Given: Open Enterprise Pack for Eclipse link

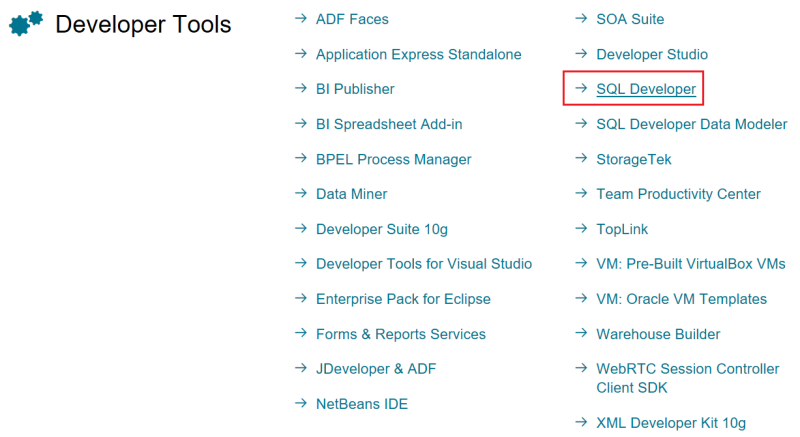Looking at the screenshot, I should (x=403, y=299).
